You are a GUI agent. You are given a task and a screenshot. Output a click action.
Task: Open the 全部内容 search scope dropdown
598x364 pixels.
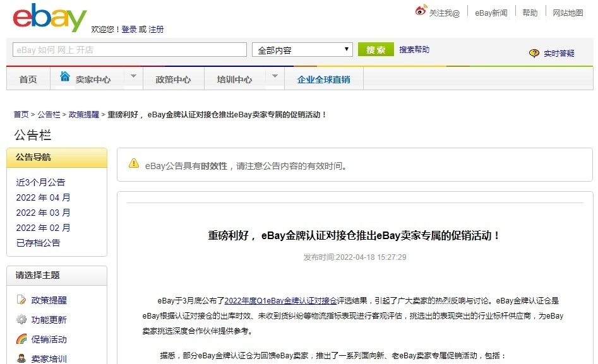coord(302,50)
